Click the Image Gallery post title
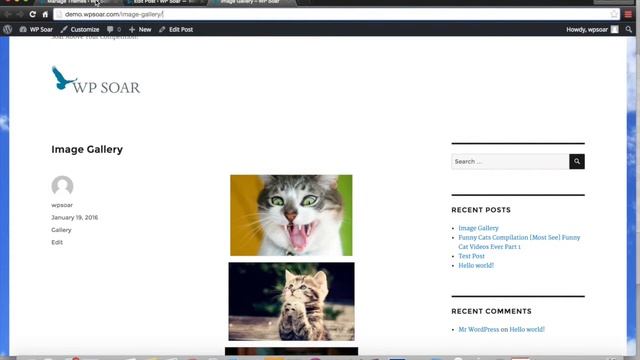 point(87,149)
